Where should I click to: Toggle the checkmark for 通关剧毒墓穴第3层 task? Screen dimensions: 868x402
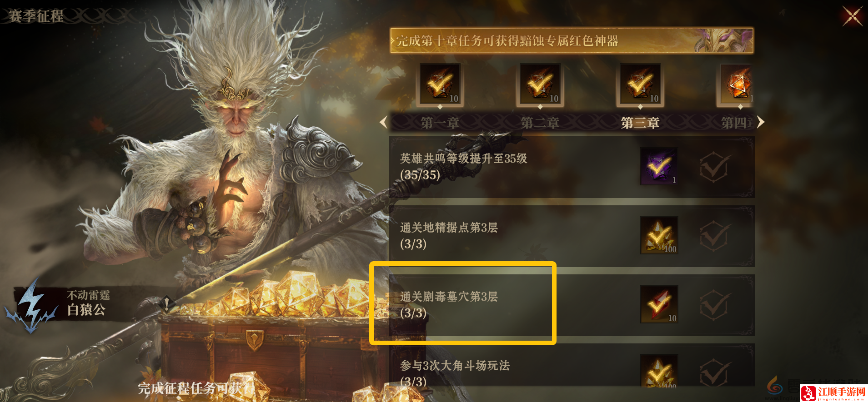pos(714,305)
